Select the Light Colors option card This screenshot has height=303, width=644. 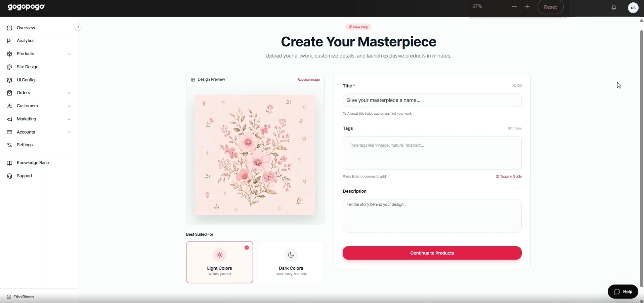point(219,262)
